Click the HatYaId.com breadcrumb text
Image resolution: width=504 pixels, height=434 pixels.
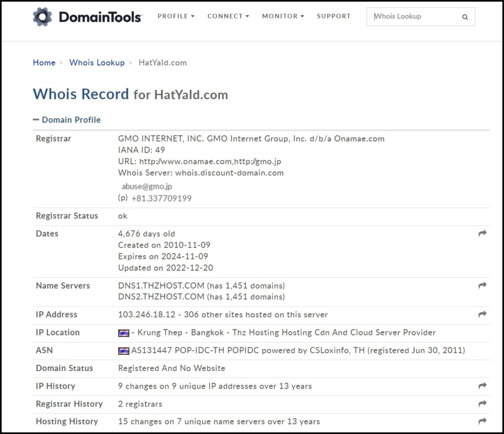(162, 62)
